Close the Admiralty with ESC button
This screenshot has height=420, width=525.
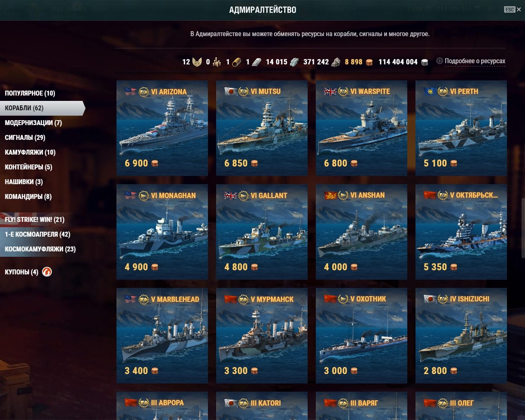[x=513, y=9]
